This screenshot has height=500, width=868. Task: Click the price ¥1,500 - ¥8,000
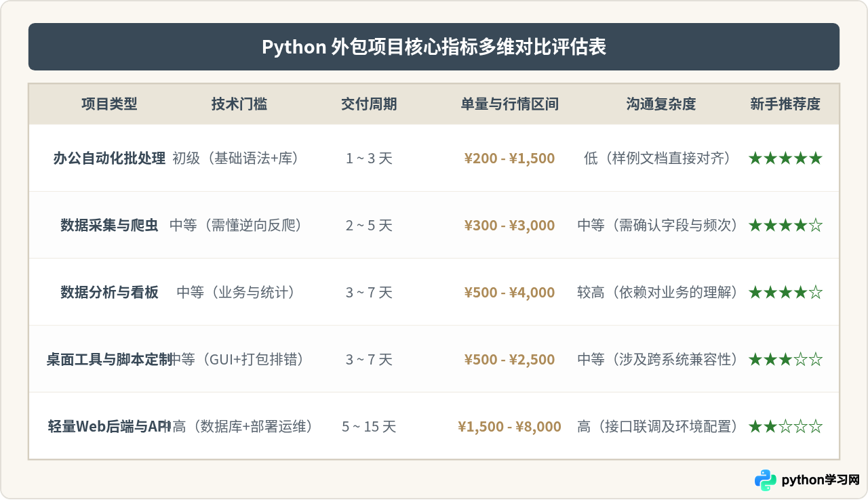[510, 427]
